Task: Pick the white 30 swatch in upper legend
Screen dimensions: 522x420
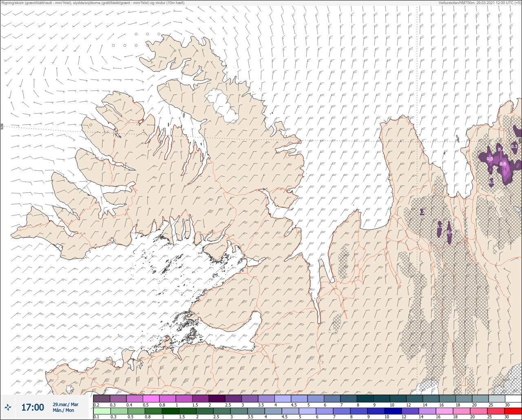Action: click(x=513, y=398)
